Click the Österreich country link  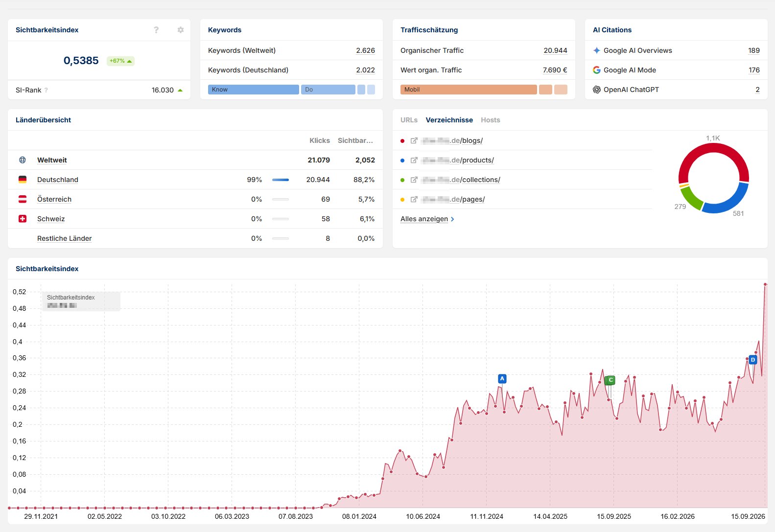[x=54, y=199]
